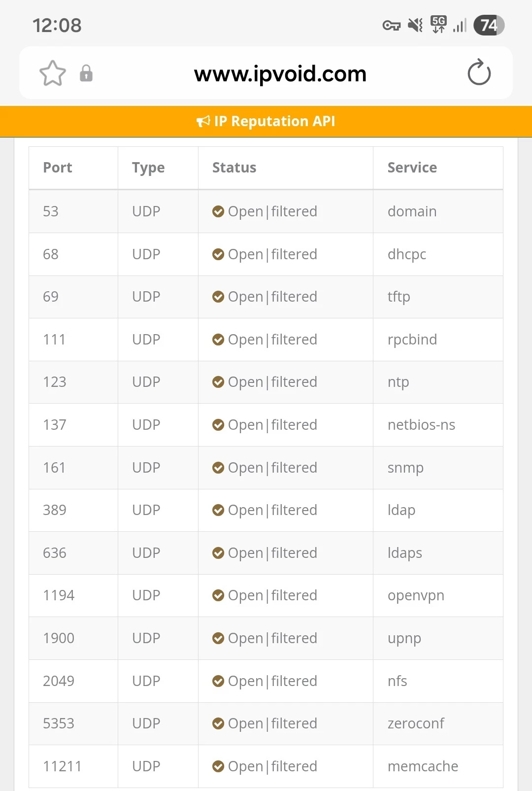Image resolution: width=532 pixels, height=791 pixels.
Task: Tap the VPN key status icon
Action: tap(392, 25)
